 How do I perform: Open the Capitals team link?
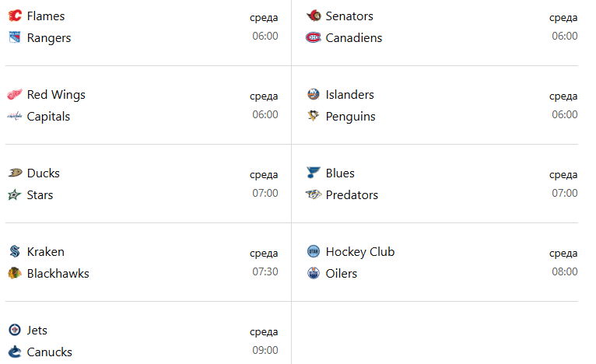click(x=48, y=116)
